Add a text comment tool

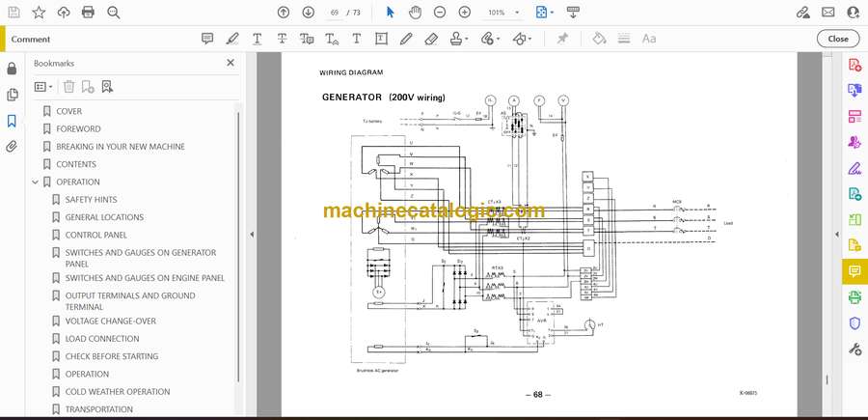[357, 39]
